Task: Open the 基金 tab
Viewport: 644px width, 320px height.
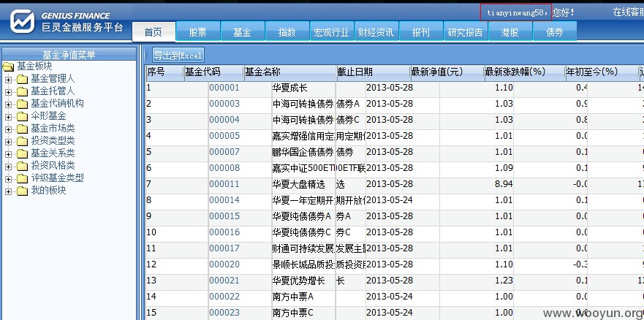Action: click(x=242, y=31)
